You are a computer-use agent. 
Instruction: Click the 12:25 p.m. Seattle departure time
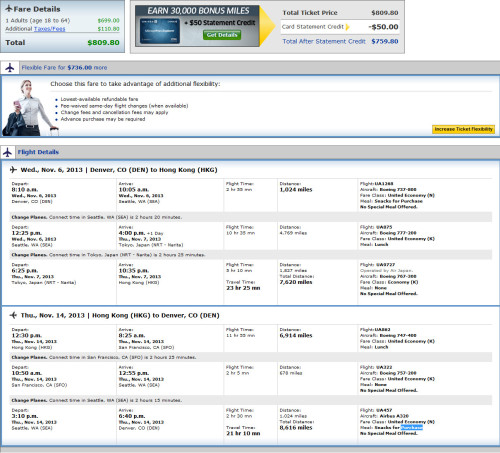(26, 233)
